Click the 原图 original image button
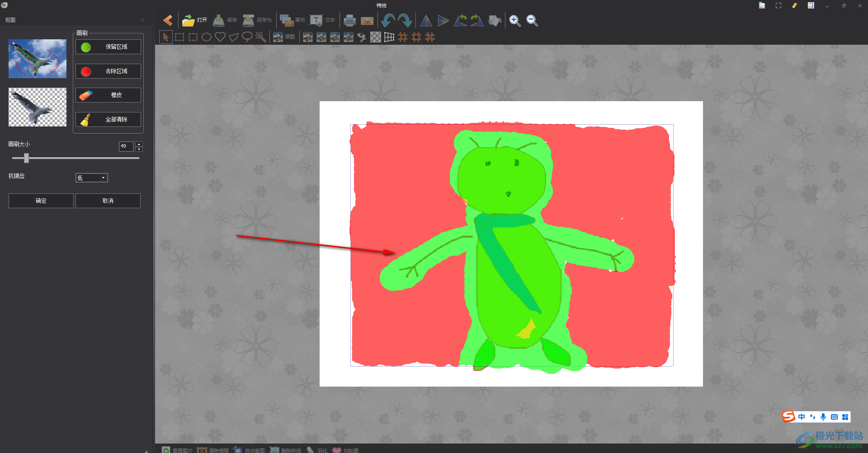The width and height of the screenshot is (868, 453). point(284,37)
